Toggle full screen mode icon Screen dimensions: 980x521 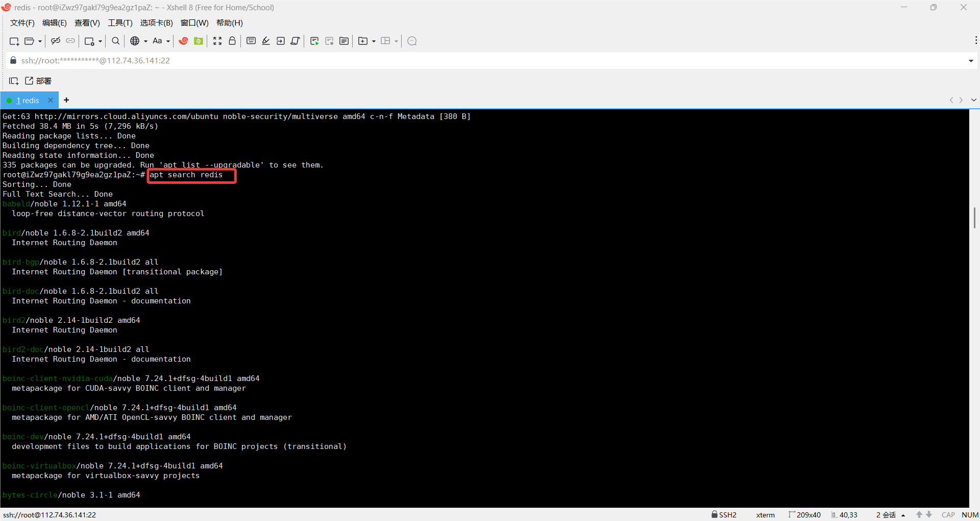click(x=217, y=41)
